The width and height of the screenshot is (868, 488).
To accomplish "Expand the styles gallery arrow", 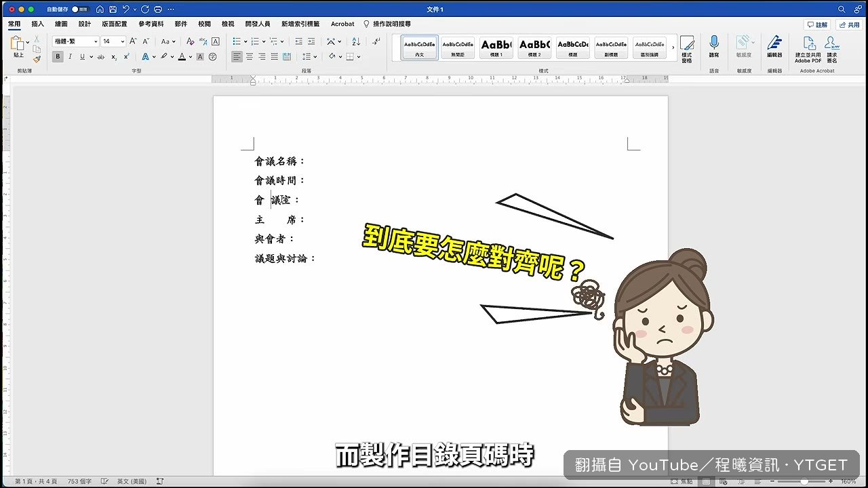I will (673, 47).
